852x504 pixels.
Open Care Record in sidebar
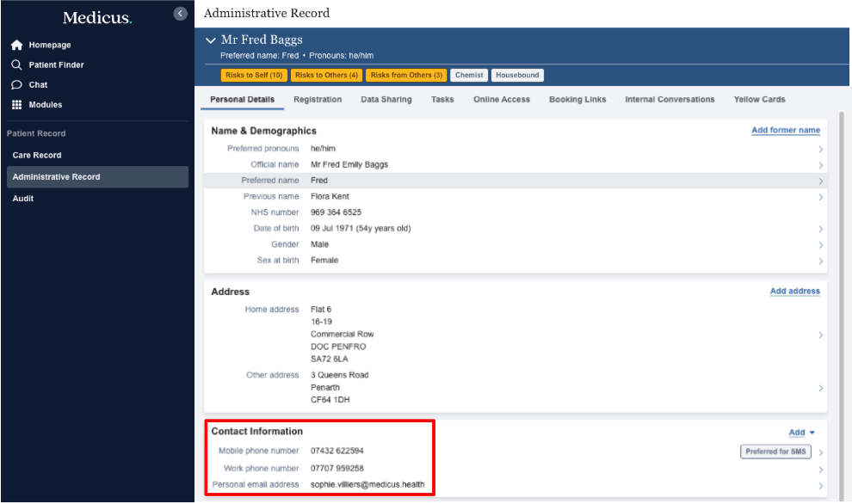tap(37, 156)
